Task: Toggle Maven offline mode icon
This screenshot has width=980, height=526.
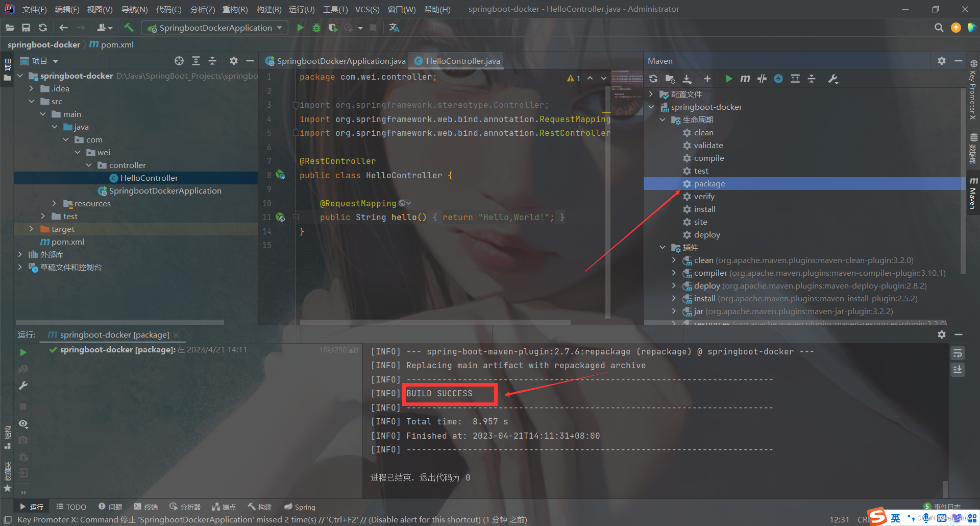Action: 762,79
